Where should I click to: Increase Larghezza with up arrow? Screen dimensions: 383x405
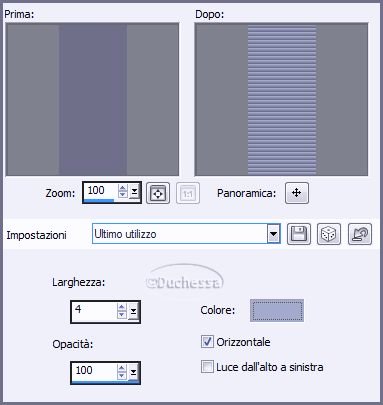(122, 307)
